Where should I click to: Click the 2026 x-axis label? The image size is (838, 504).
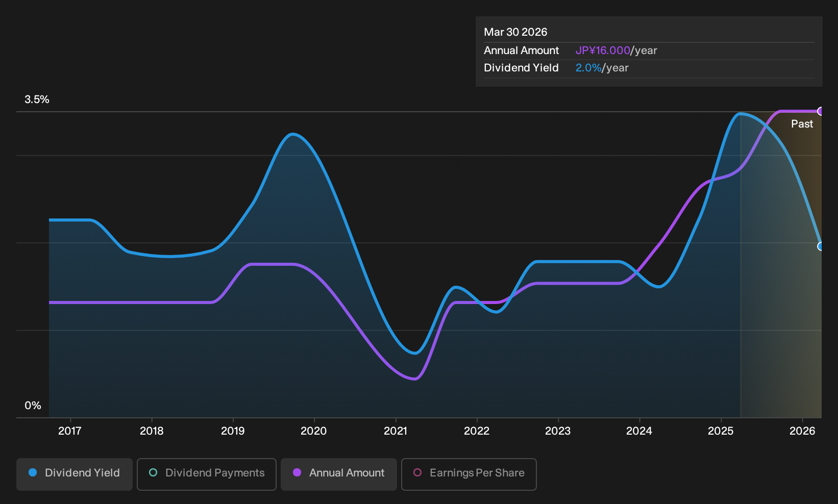tap(802, 431)
